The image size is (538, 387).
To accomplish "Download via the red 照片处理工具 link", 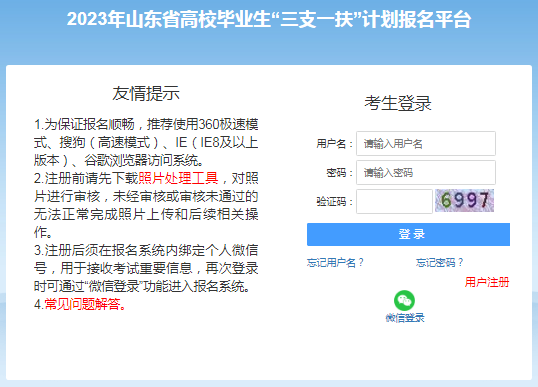I will point(178,178).
